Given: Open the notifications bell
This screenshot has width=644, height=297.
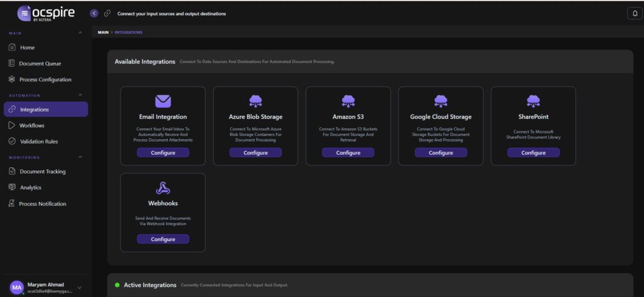Looking at the screenshot, I should [635, 13].
